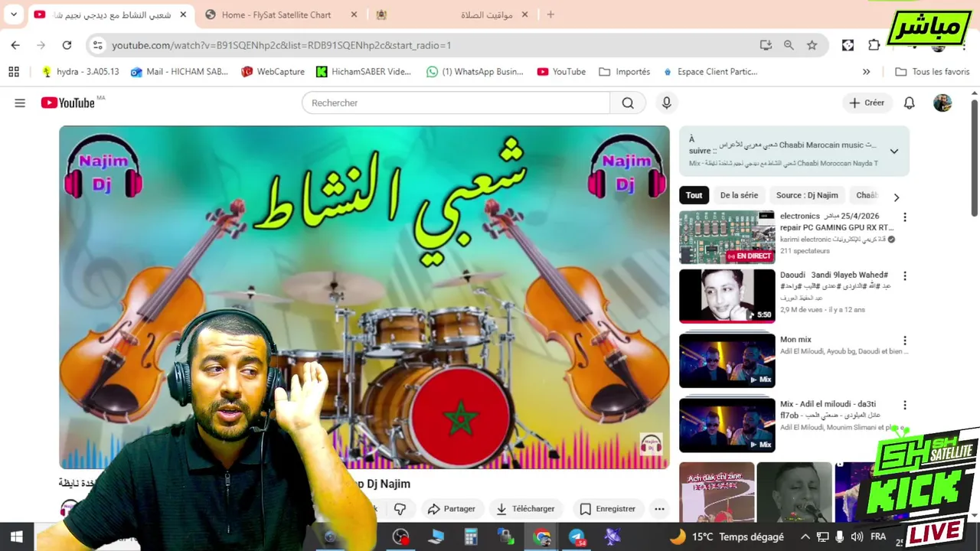Click the YouTube logo to go home
Viewport: 980px width, 551px height.
click(69, 103)
